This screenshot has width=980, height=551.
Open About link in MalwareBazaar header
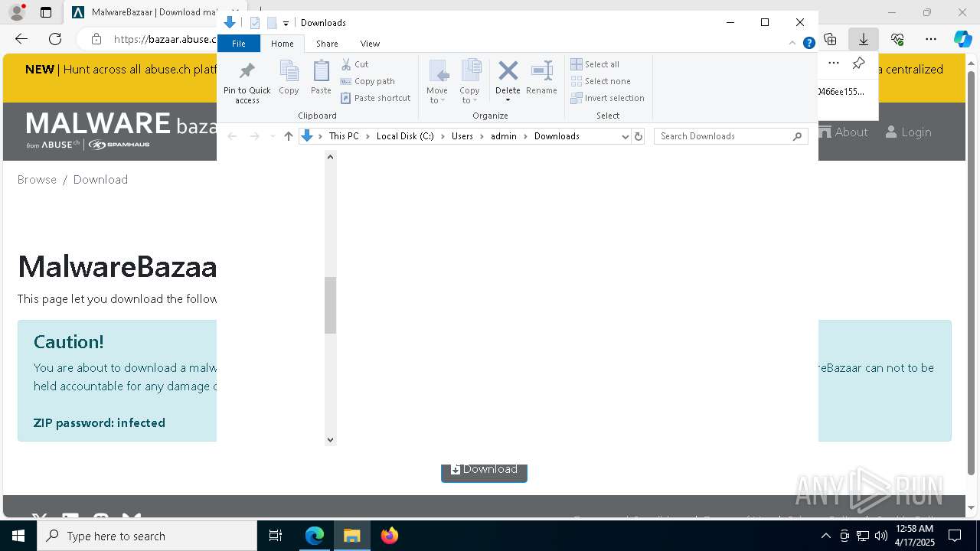click(x=844, y=132)
